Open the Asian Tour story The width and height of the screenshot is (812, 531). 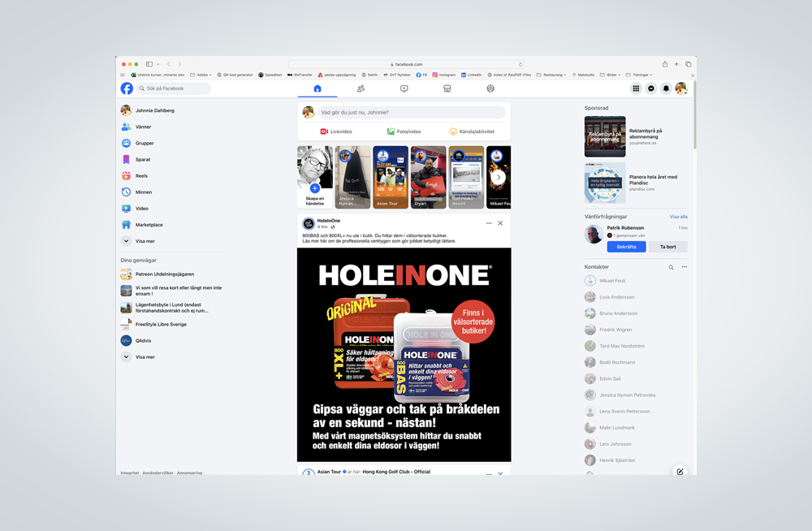point(391,177)
